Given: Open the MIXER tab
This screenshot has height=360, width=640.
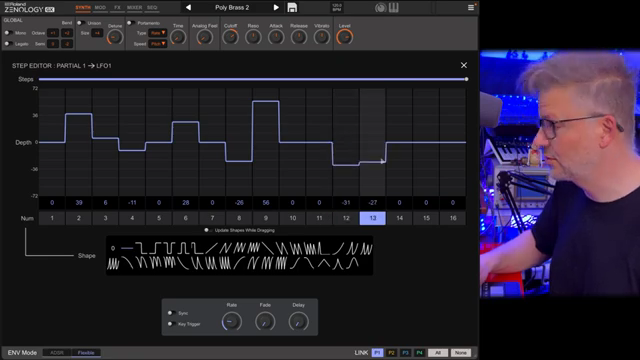Looking at the screenshot, I should pos(134,7).
